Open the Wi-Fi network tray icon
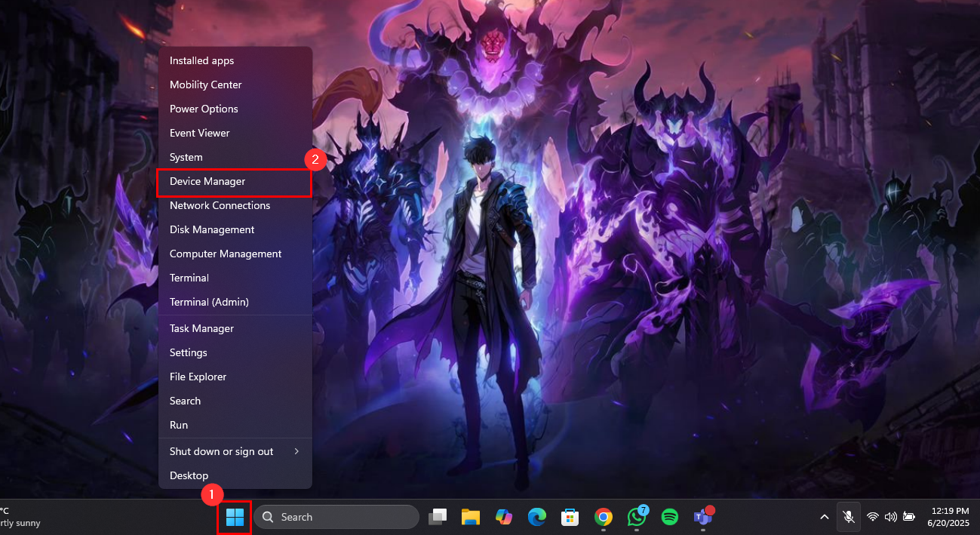 tap(873, 517)
